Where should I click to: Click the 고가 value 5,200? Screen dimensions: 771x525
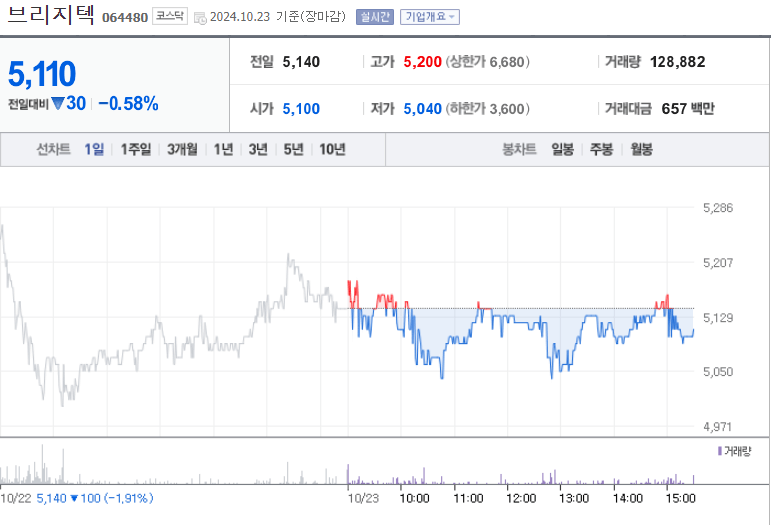click(422, 62)
